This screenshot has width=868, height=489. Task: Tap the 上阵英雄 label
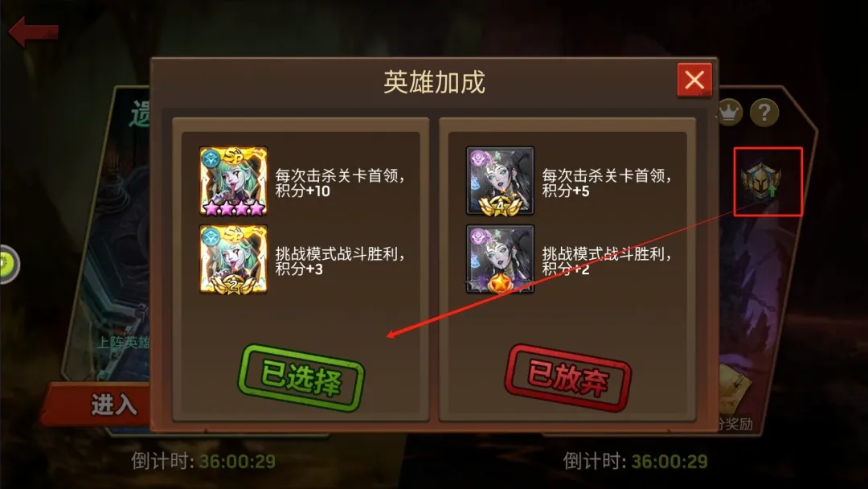click(x=123, y=343)
